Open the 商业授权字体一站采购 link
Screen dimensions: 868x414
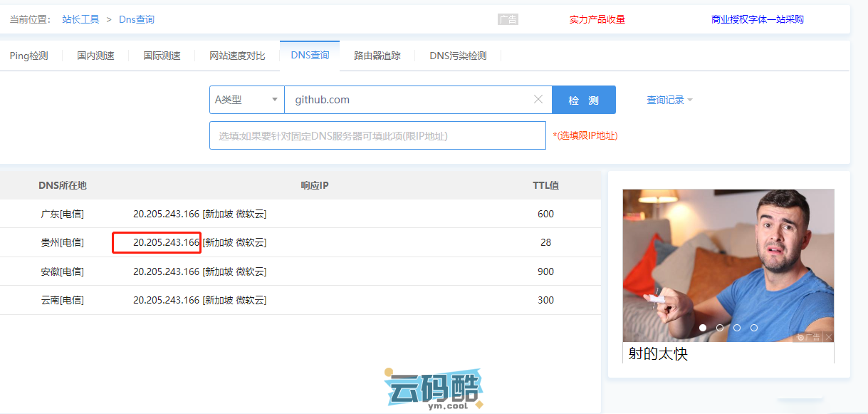(757, 19)
